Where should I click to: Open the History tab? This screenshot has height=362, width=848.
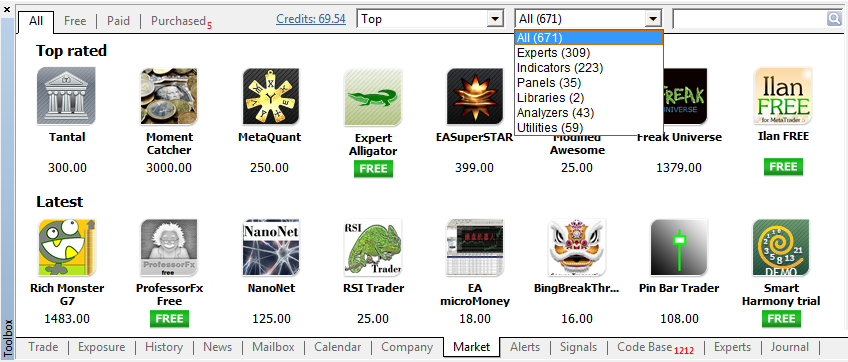[x=164, y=347]
